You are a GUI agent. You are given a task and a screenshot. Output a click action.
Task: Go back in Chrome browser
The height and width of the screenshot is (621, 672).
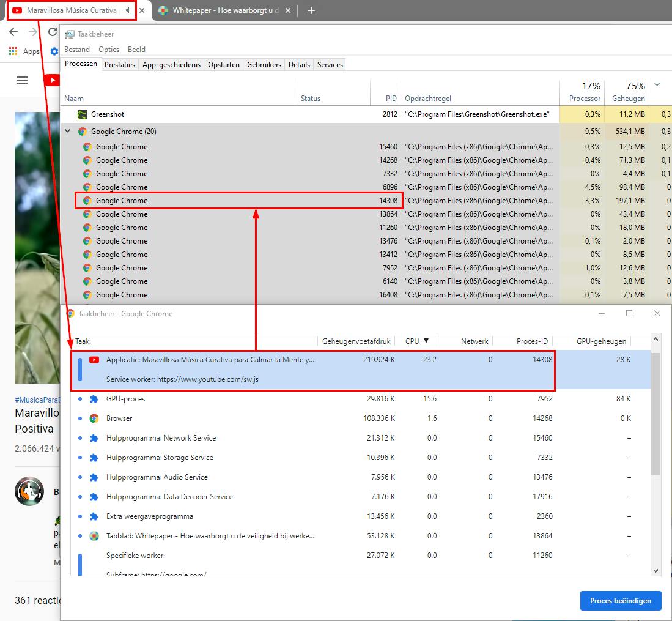point(13,32)
